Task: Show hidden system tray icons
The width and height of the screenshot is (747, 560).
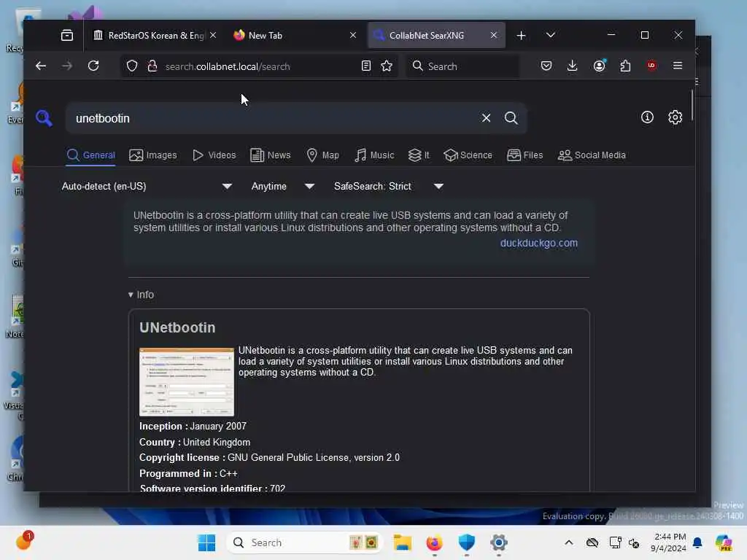Action: point(569,542)
